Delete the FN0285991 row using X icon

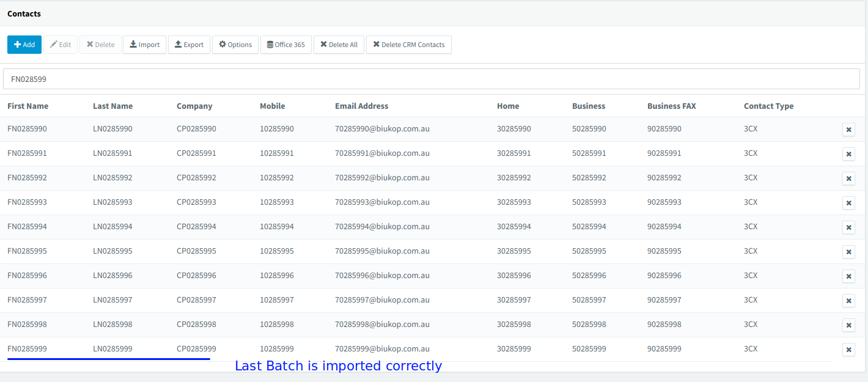[x=848, y=154]
